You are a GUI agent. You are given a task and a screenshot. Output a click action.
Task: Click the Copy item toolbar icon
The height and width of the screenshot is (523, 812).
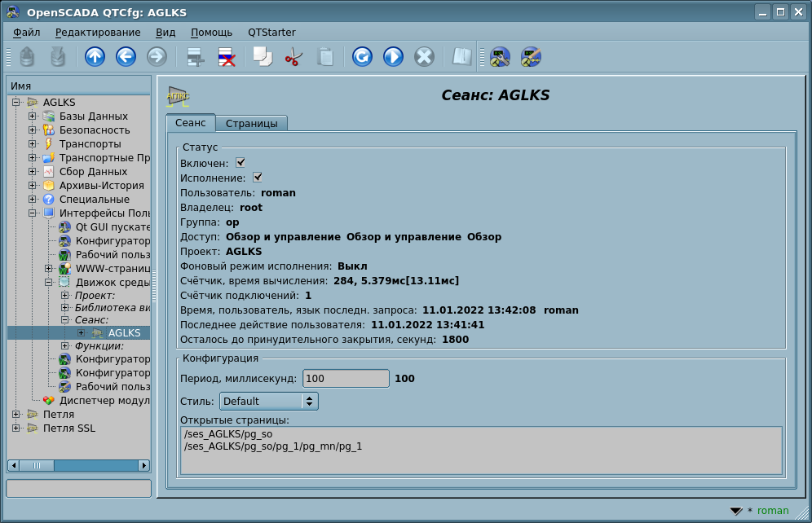(262, 56)
